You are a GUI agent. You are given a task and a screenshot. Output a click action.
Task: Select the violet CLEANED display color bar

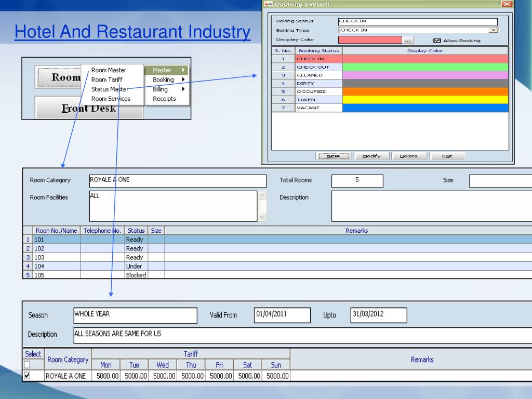tap(425, 75)
